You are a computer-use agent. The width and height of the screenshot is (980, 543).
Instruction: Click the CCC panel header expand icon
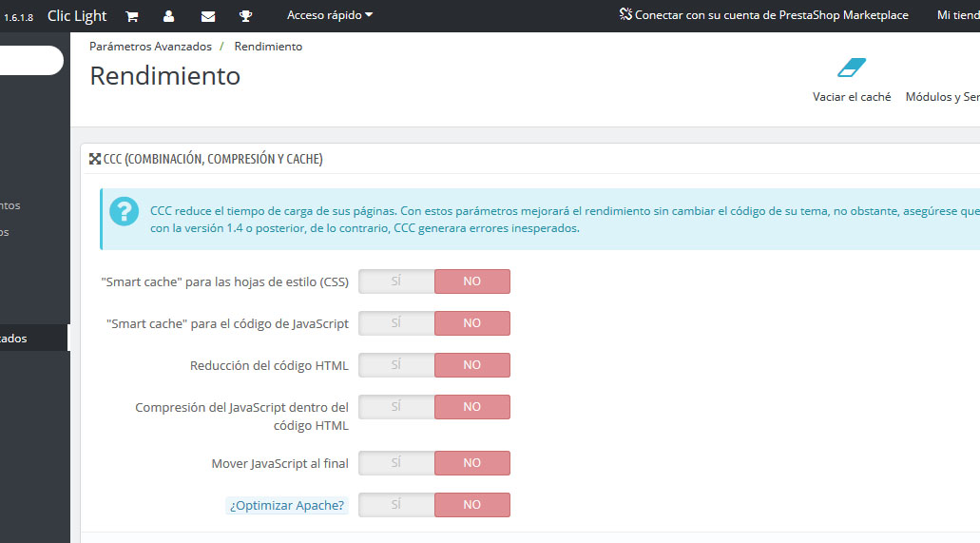(95, 159)
